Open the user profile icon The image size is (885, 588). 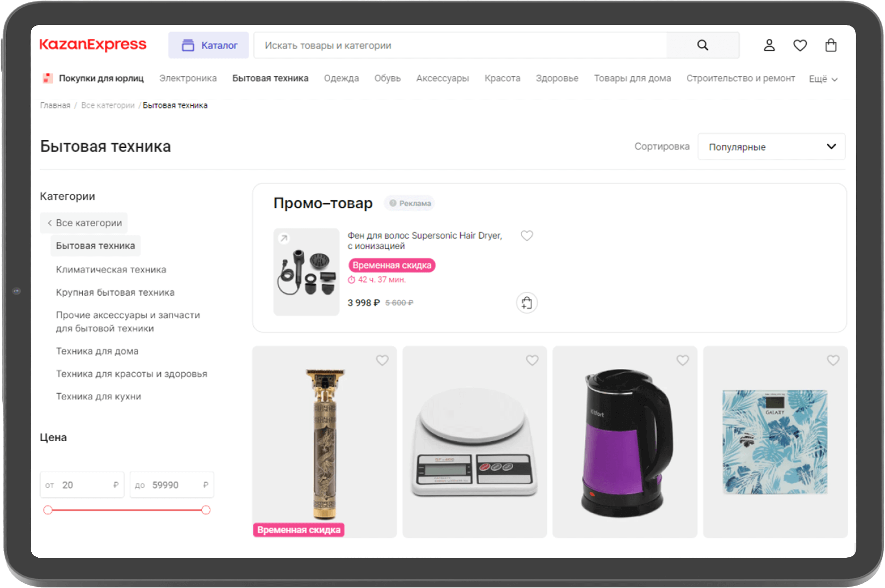pyautogui.click(x=769, y=45)
